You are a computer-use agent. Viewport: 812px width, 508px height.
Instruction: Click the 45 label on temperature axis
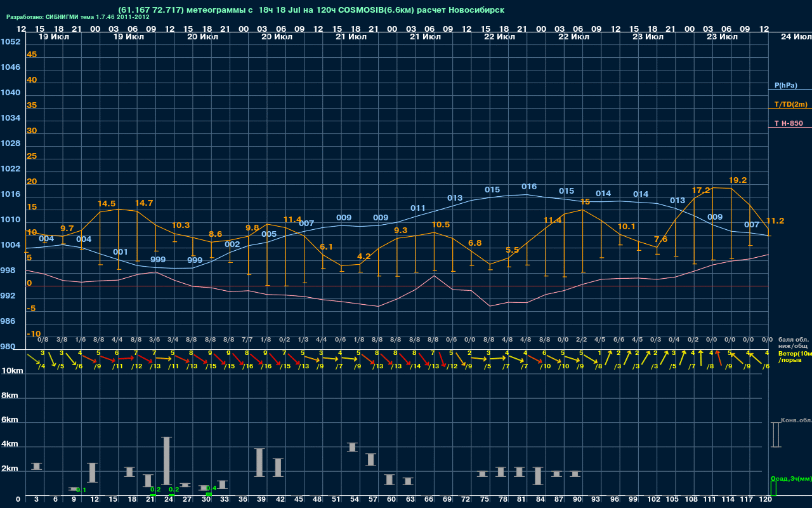click(x=32, y=55)
